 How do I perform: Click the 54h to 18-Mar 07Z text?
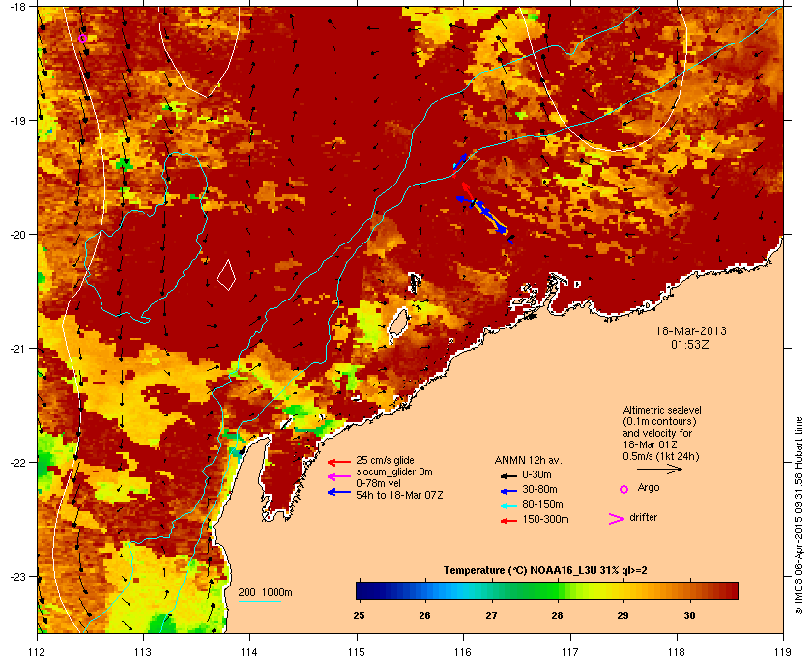click(399, 495)
